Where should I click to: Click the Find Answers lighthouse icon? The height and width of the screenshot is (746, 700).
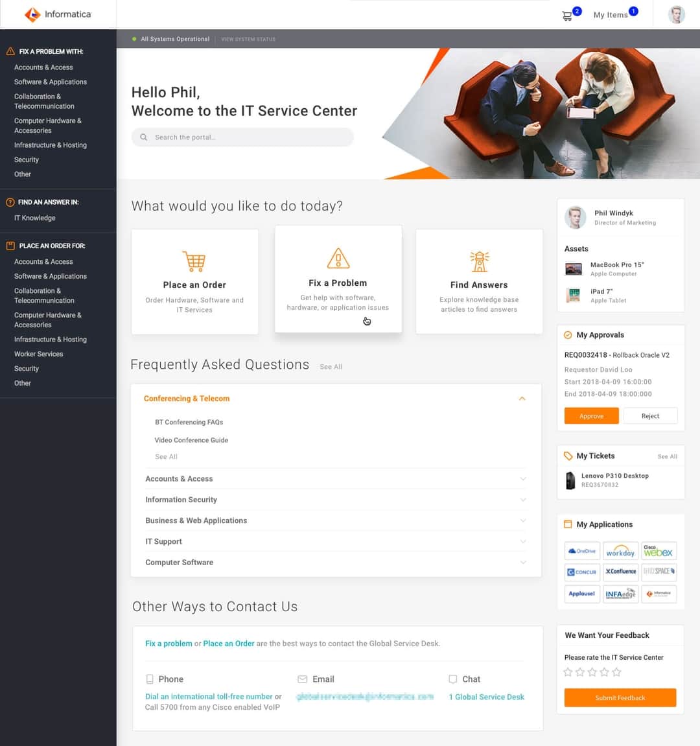(479, 258)
